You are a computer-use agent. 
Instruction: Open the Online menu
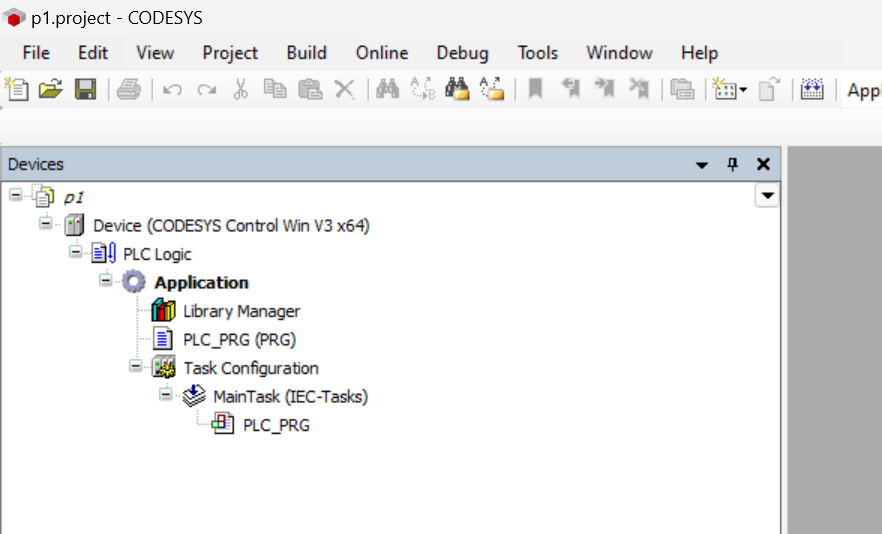382,53
